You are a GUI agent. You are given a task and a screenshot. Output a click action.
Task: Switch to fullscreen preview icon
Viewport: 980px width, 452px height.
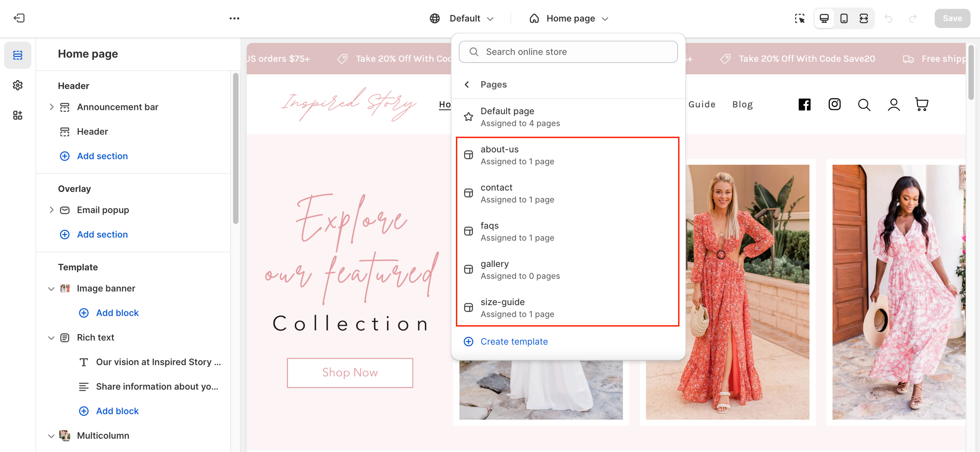[863, 18]
